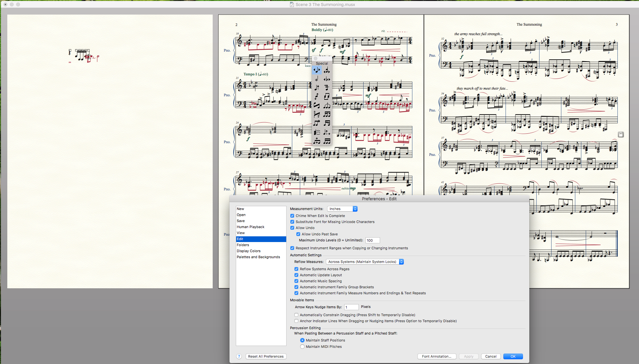Select Maintain MIDI Pitches radio button
The image size is (639, 364).
click(302, 347)
